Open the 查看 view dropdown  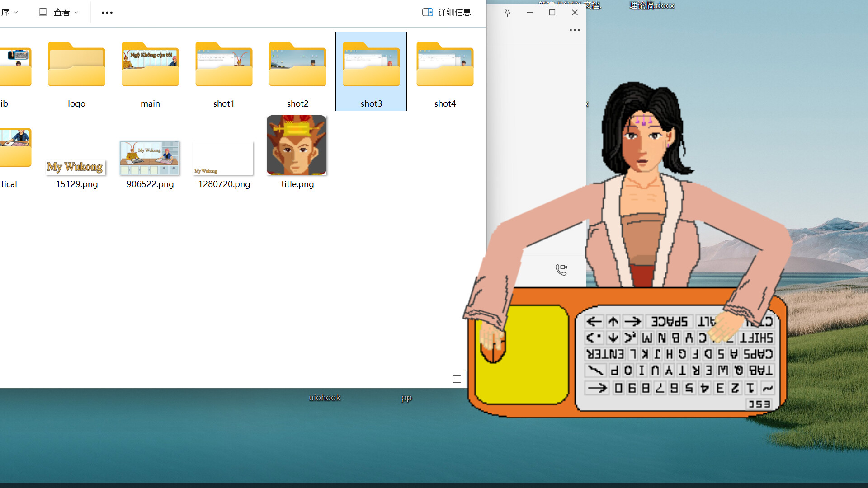[x=59, y=12]
